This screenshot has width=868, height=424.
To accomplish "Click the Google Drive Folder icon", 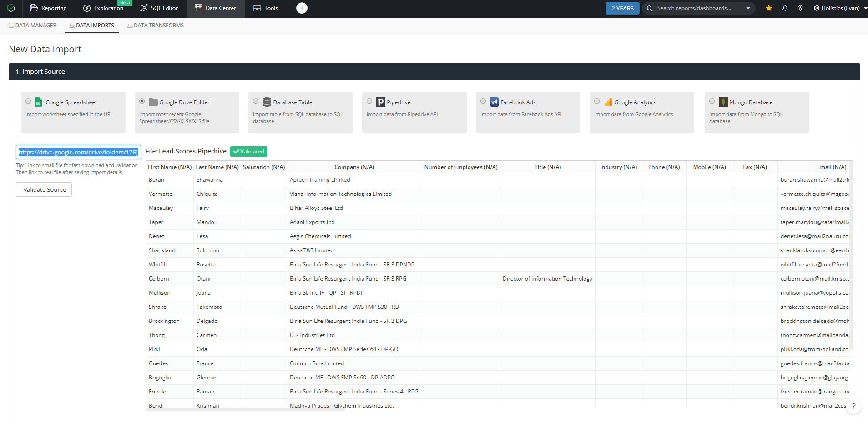I will tap(153, 102).
